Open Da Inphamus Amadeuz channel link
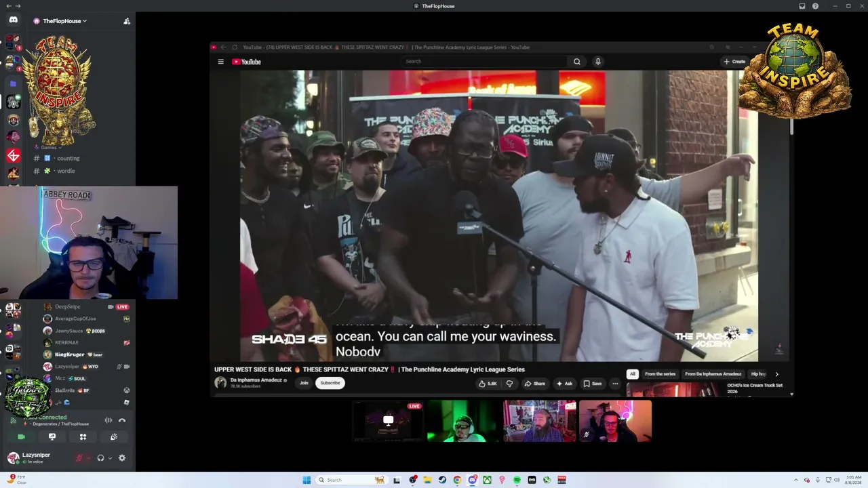The image size is (868, 488). 256,380
